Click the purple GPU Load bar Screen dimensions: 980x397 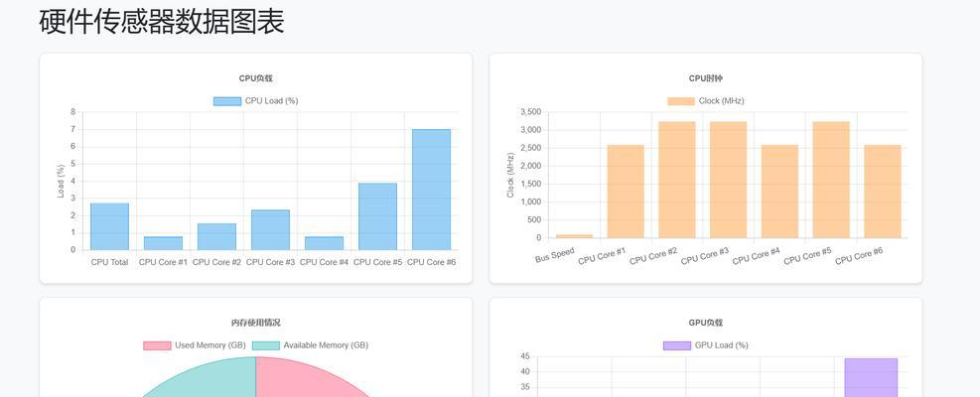871,377
